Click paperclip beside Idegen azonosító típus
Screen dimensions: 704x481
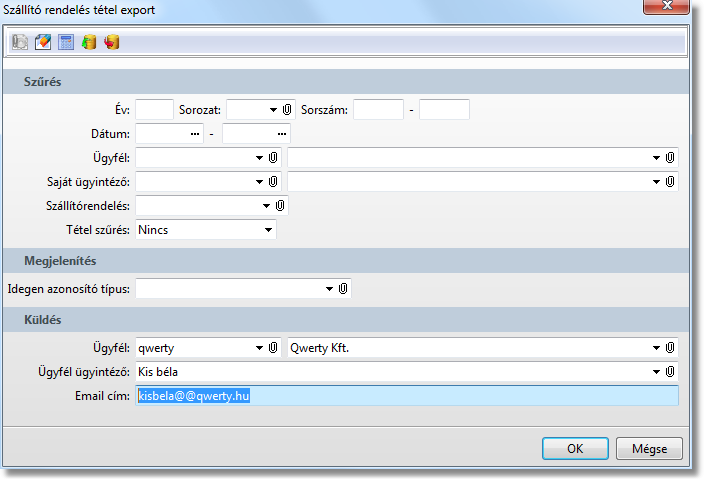tap(343, 289)
